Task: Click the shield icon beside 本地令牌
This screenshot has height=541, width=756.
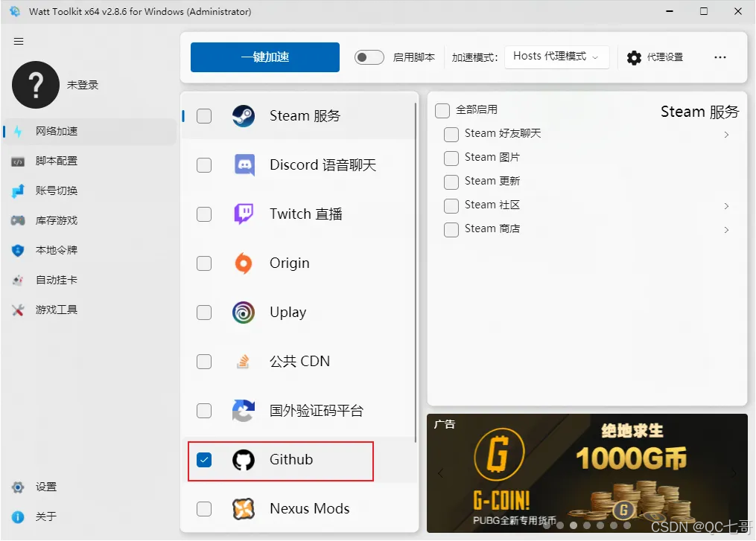Action: [x=18, y=251]
